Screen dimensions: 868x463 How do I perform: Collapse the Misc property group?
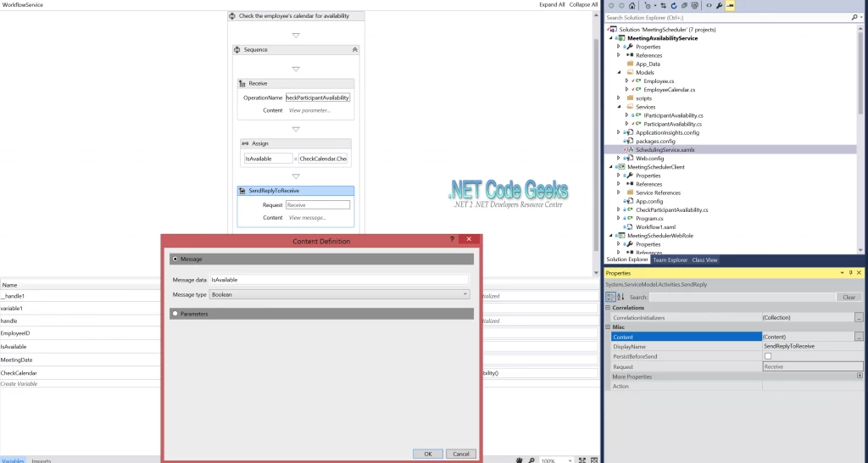[x=608, y=326]
